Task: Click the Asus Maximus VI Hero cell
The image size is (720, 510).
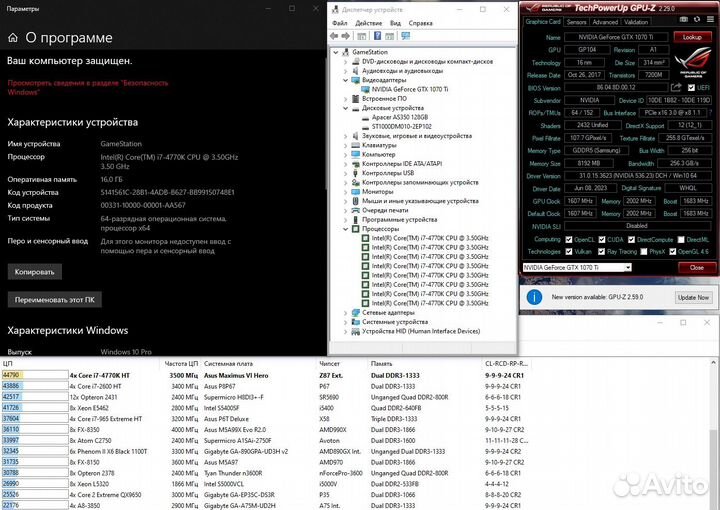Action: [236, 375]
